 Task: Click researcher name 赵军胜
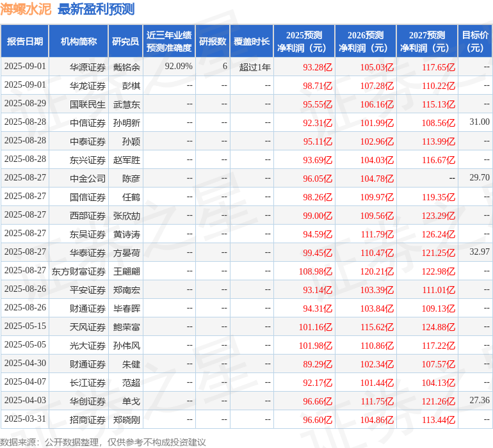pyautogui.click(x=126, y=160)
